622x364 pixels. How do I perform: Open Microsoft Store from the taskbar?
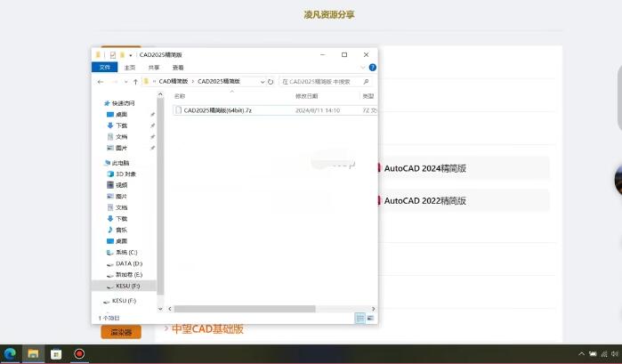(x=56, y=353)
